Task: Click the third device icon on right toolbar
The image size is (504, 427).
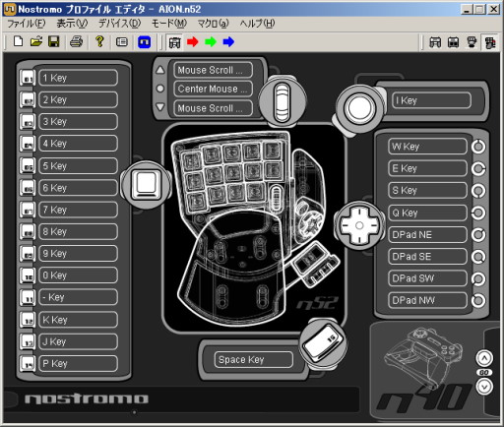Action: point(472,42)
